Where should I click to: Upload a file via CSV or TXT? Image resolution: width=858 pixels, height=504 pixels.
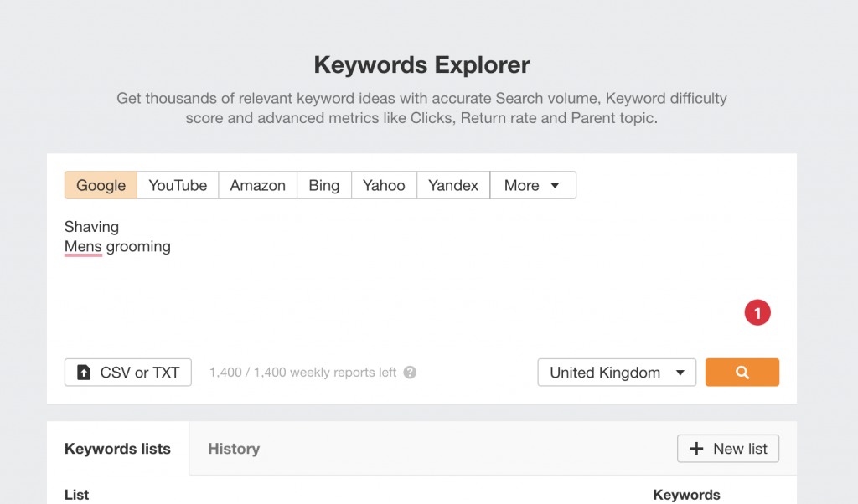pos(128,373)
